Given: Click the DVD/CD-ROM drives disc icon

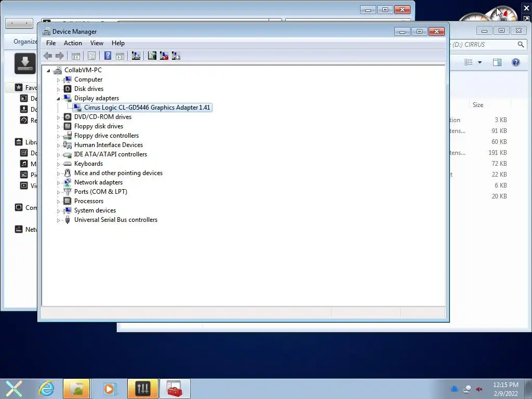Looking at the screenshot, I should point(68,117).
